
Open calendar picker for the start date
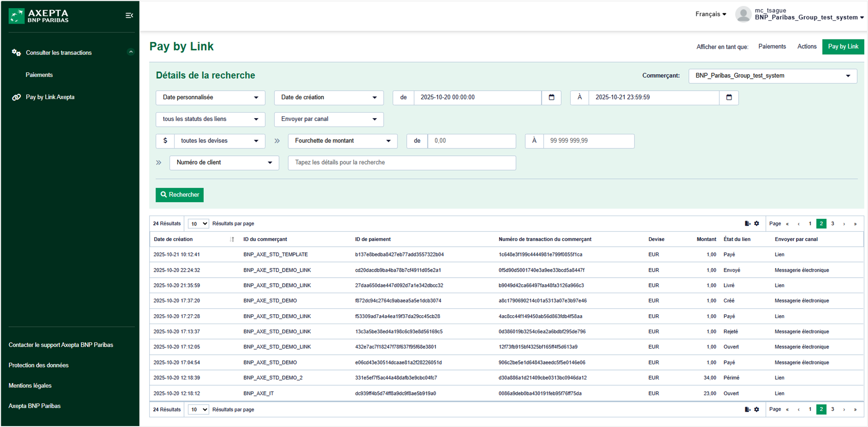coord(551,97)
